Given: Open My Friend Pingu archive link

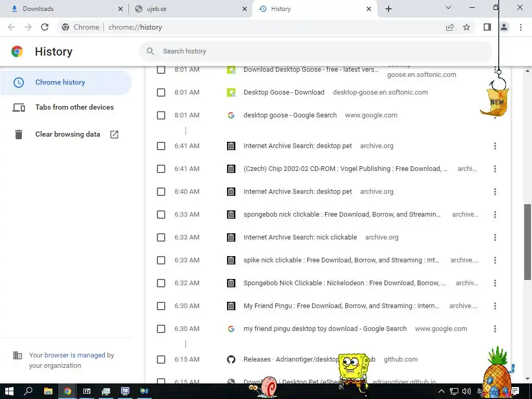Looking at the screenshot, I should pyautogui.click(x=341, y=306).
